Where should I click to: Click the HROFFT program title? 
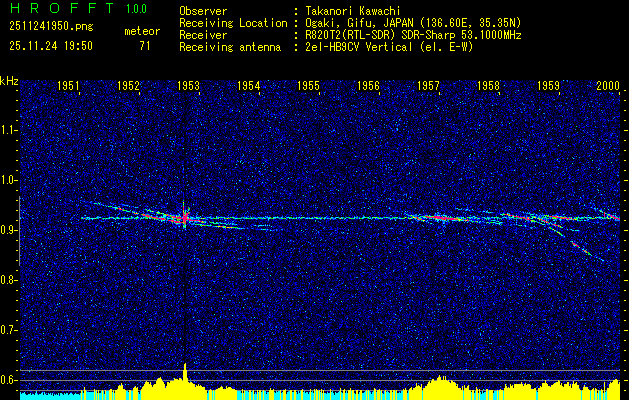[62, 8]
